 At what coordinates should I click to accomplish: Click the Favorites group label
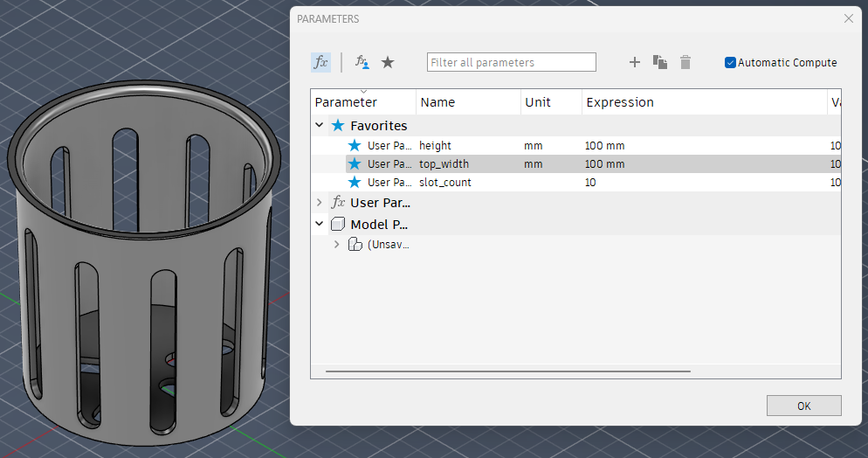[379, 126]
